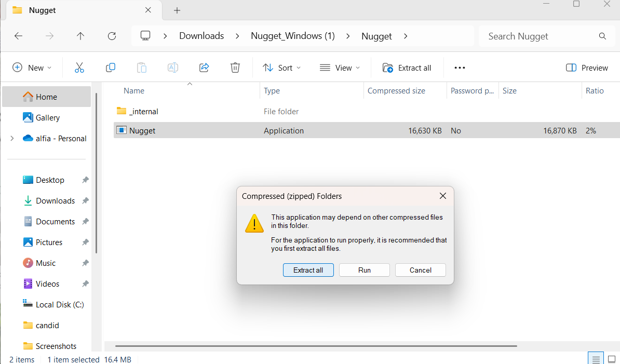
Task: Click the horizontal scrollbar in file list
Action: [316, 346]
